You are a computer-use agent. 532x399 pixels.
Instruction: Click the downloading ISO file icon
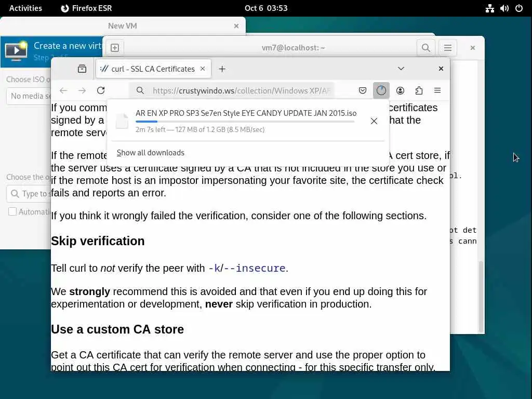pyautogui.click(x=122, y=121)
